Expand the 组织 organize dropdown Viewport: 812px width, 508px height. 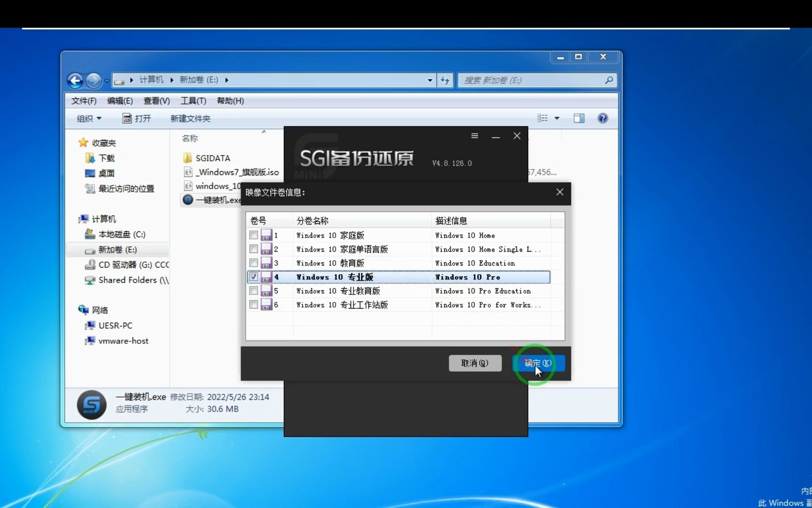click(89, 119)
